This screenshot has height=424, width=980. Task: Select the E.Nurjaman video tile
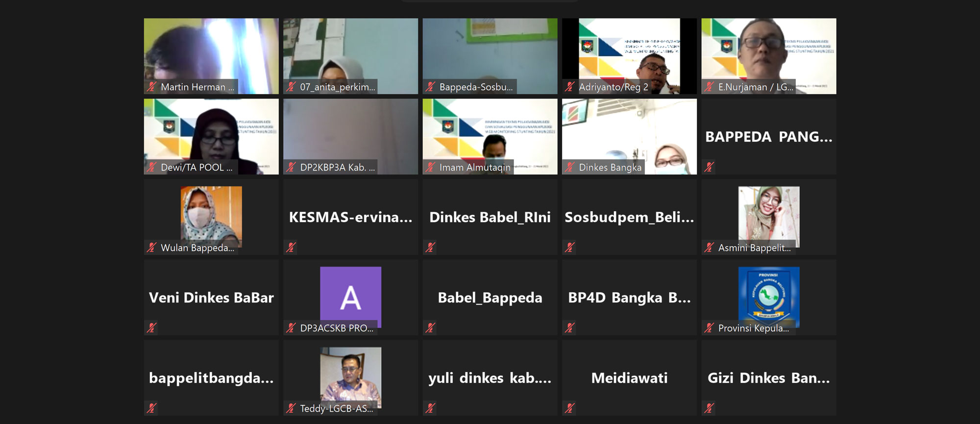[769, 56]
